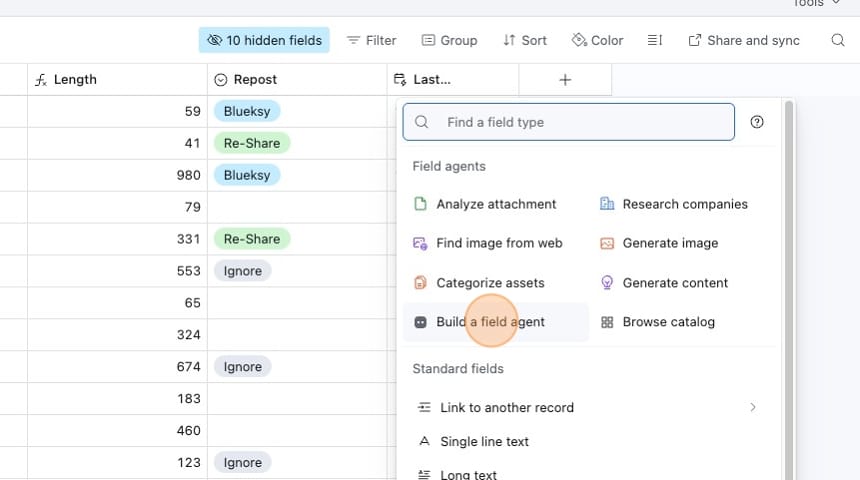Viewport: 860px width, 480px height.
Task: Open Browse catalog
Action: [667, 322]
